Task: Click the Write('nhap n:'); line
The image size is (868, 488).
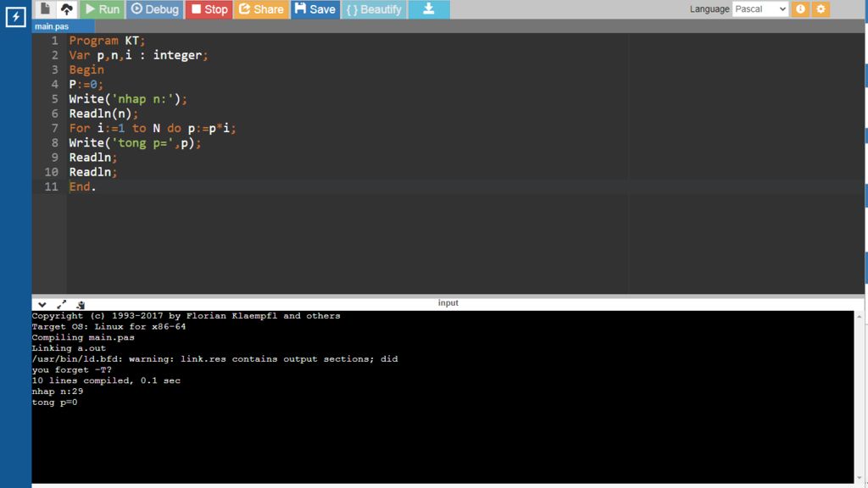Action: [x=128, y=98]
